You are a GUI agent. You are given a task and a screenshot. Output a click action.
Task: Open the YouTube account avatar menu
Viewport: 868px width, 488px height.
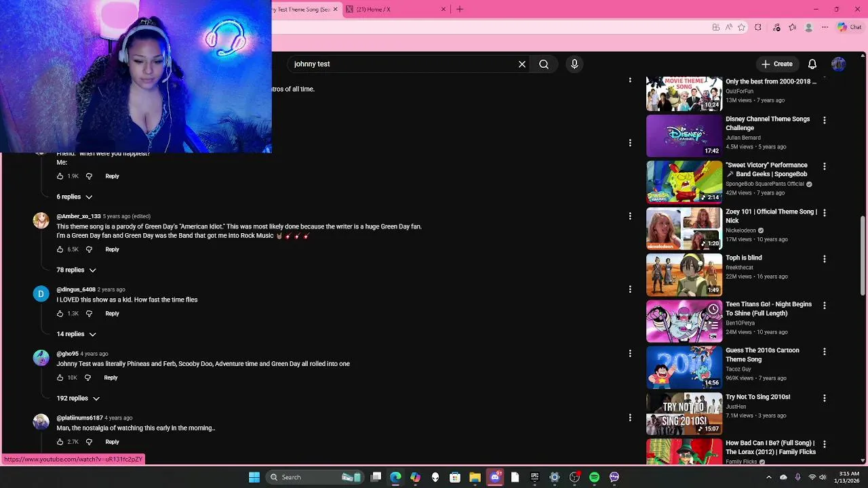pyautogui.click(x=839, y=64)
